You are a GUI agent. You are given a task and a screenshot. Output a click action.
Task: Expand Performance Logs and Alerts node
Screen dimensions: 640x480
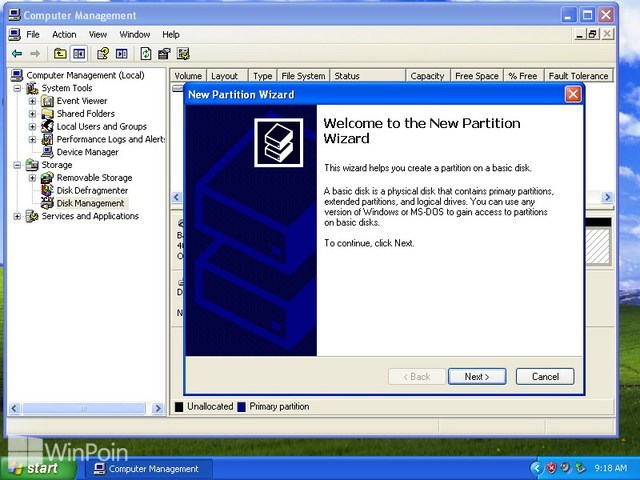(x=32, y=140)
